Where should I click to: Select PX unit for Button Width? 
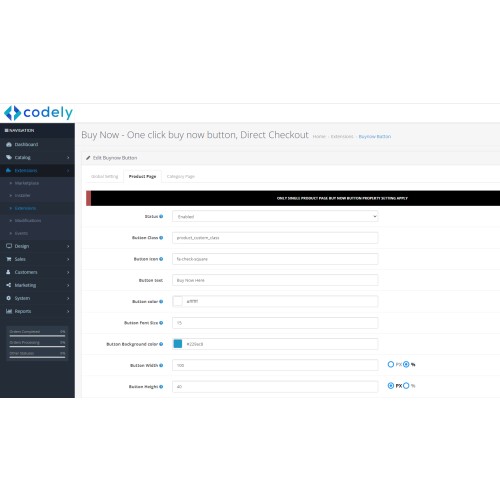point(391,364)
